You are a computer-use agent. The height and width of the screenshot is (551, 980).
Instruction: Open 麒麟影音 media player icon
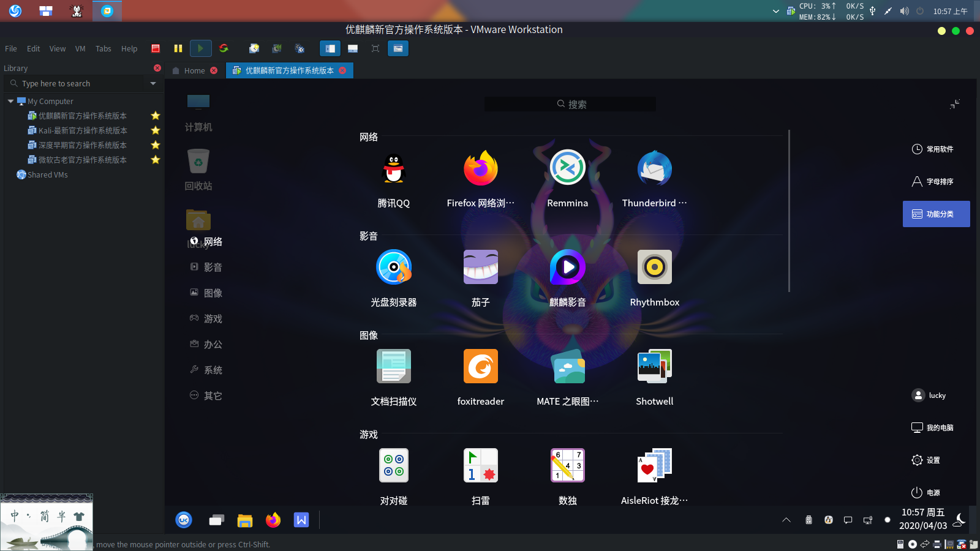568,267
